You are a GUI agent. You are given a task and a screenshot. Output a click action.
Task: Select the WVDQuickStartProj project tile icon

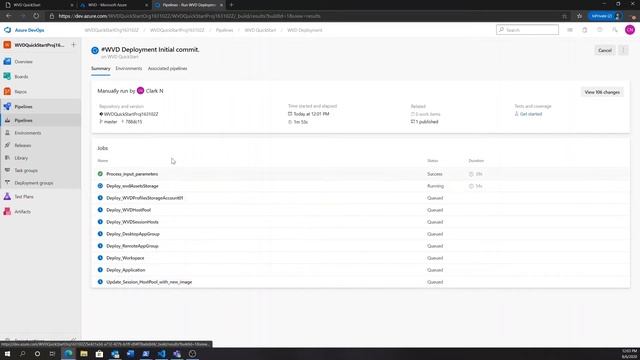pos(7,45)
